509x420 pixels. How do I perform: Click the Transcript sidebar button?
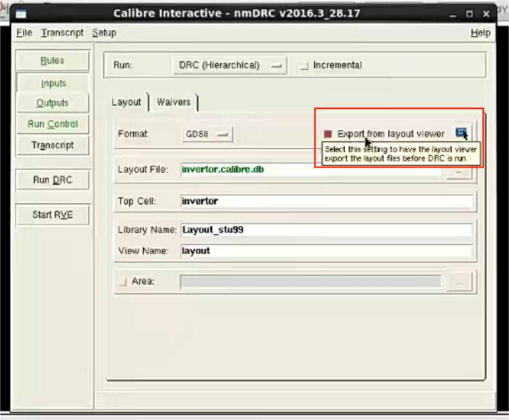(53, 145)
